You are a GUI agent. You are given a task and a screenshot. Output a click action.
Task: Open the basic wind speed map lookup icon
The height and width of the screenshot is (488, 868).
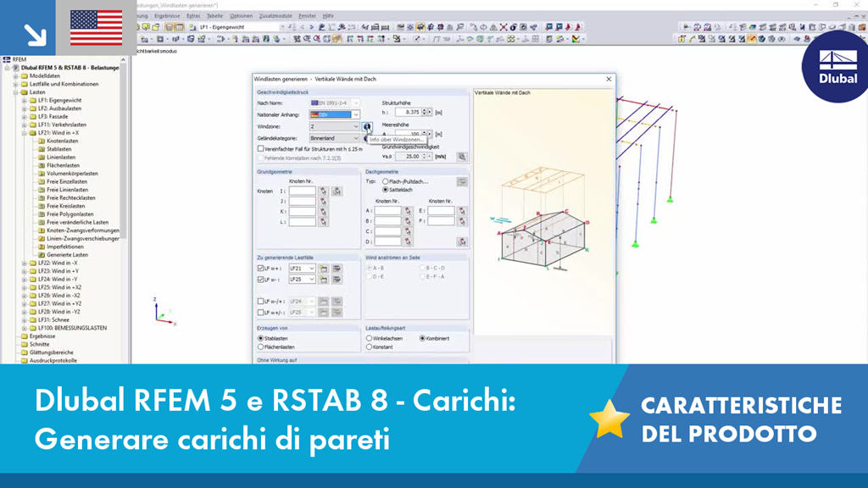[x=462, y=157]
